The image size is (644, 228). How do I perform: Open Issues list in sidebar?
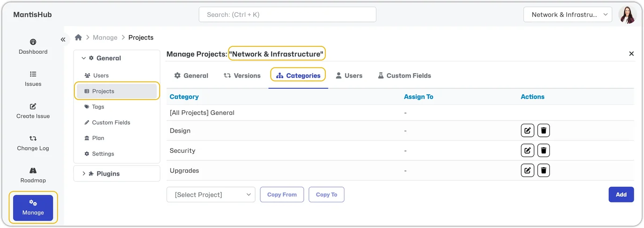33,79
